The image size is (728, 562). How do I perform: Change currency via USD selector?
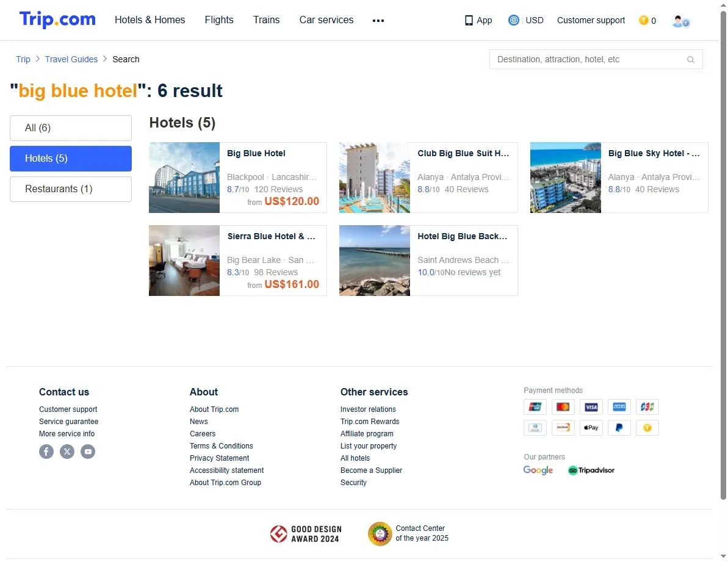click(x=535, y=20)
